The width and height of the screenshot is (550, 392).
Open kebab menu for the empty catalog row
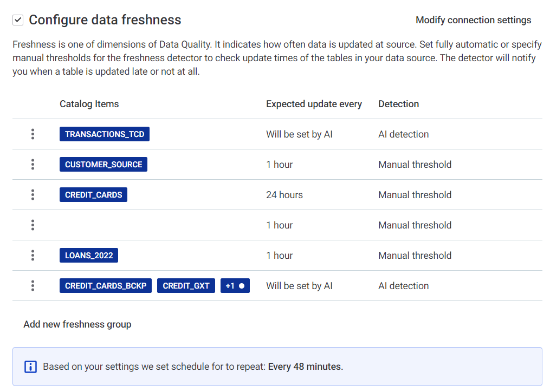point(33,225)
